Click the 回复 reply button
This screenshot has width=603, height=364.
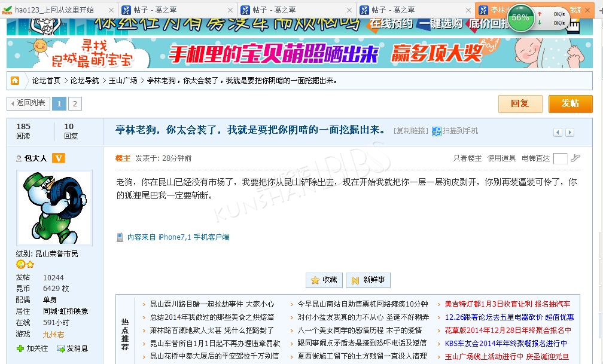520,104
